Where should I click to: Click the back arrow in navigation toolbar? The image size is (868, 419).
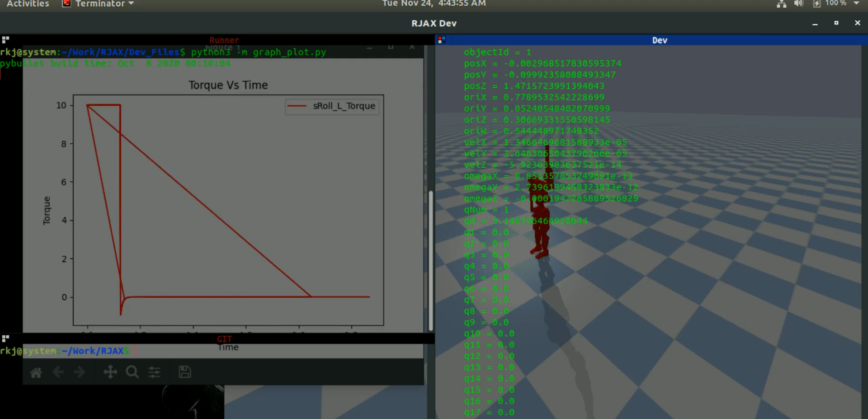tap(58, 372)
